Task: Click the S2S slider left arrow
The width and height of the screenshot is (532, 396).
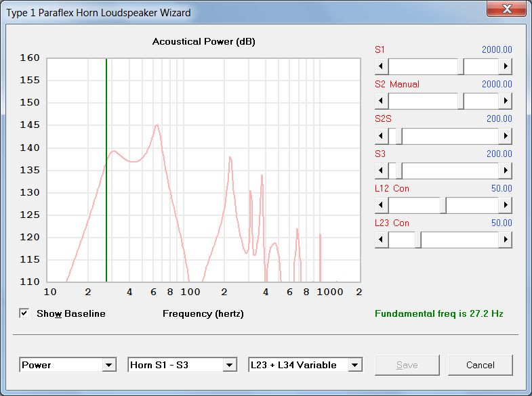Action: point(382,136)
